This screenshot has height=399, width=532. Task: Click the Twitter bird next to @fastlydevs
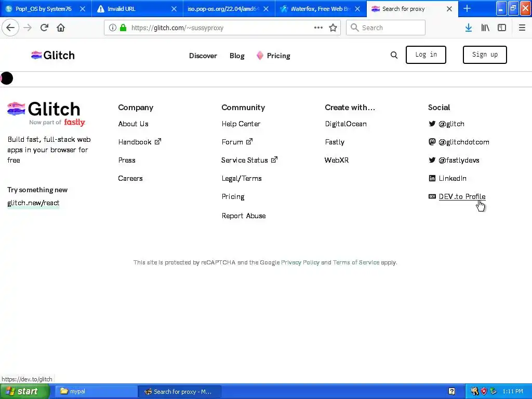432,160
